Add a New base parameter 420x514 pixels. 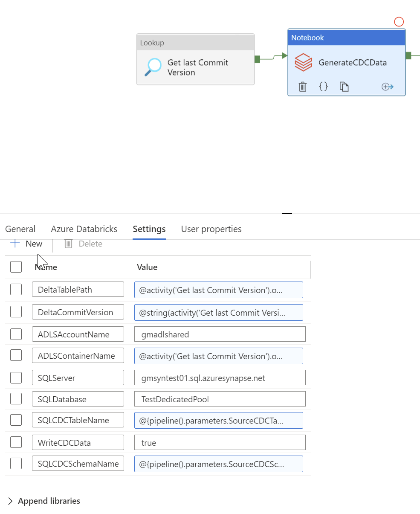pyautogui.click(x=26, y=244)
